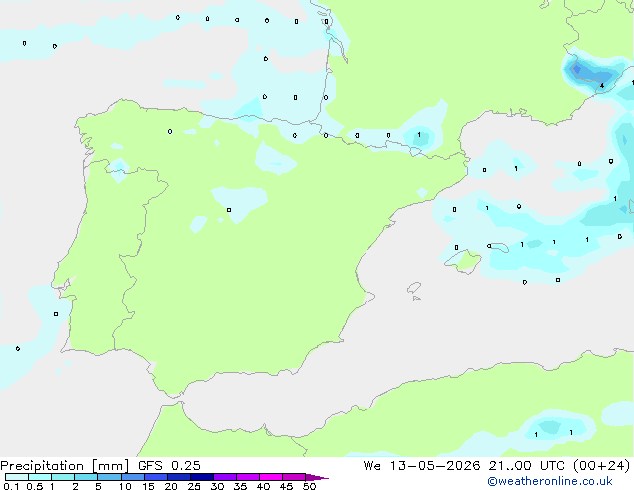The width and height of the screenshot is (634, 490).
Task: Click the 25–30 mm dark blue swatch
Action: click(x=202, y=477)
